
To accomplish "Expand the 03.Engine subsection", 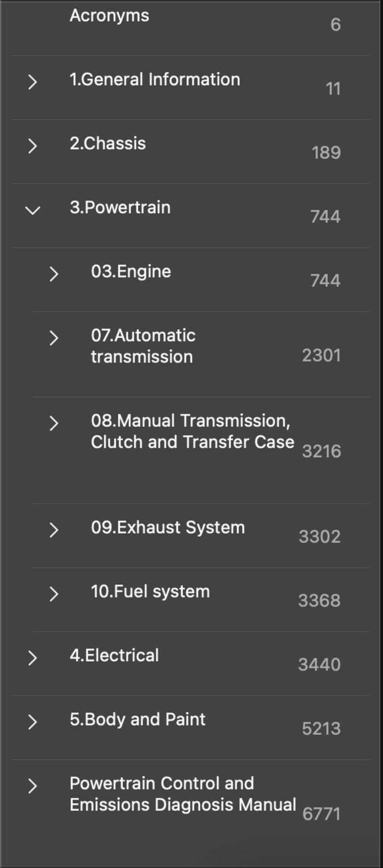I will point(54,274).
